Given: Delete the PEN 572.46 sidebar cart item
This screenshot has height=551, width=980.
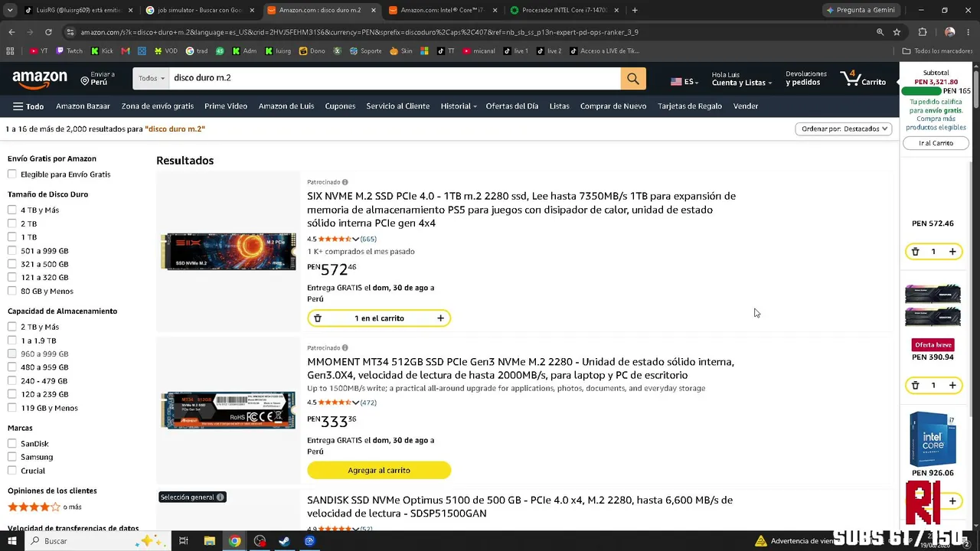Looking at the screenshot, I should [915, 252].
